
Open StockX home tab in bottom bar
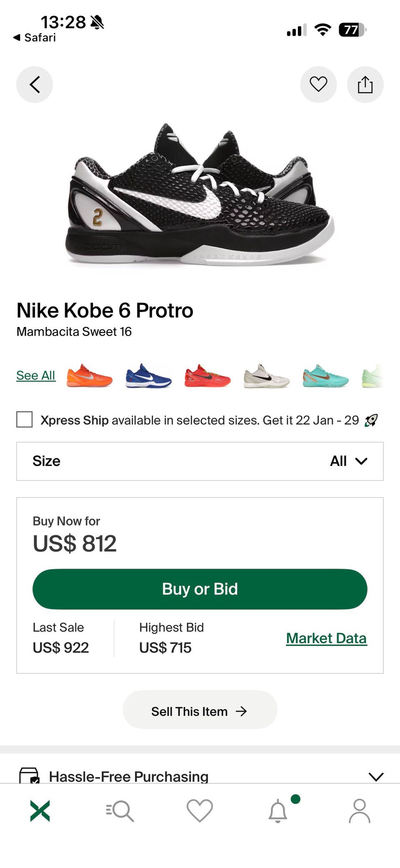click(x=40, y=811)
